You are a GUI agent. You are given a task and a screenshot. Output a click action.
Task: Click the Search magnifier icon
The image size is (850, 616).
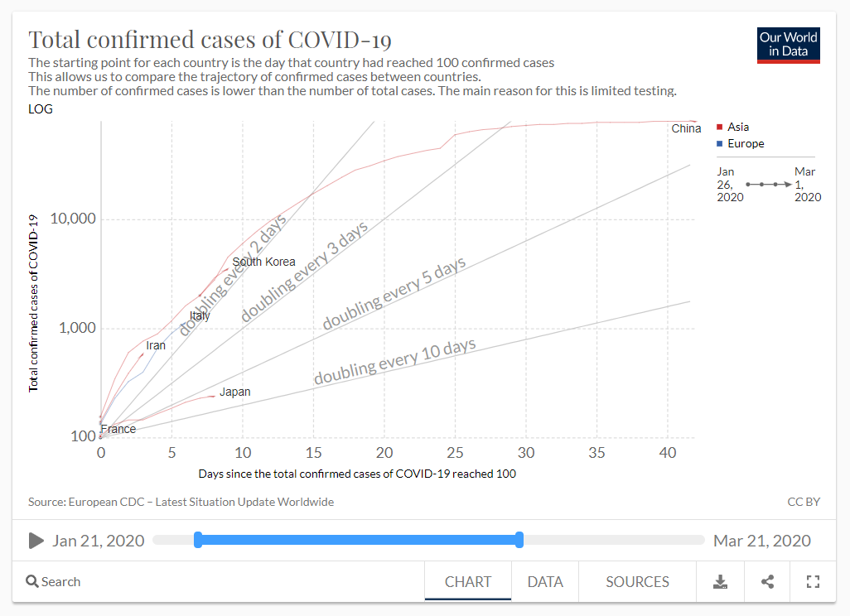tap(32, 581)
